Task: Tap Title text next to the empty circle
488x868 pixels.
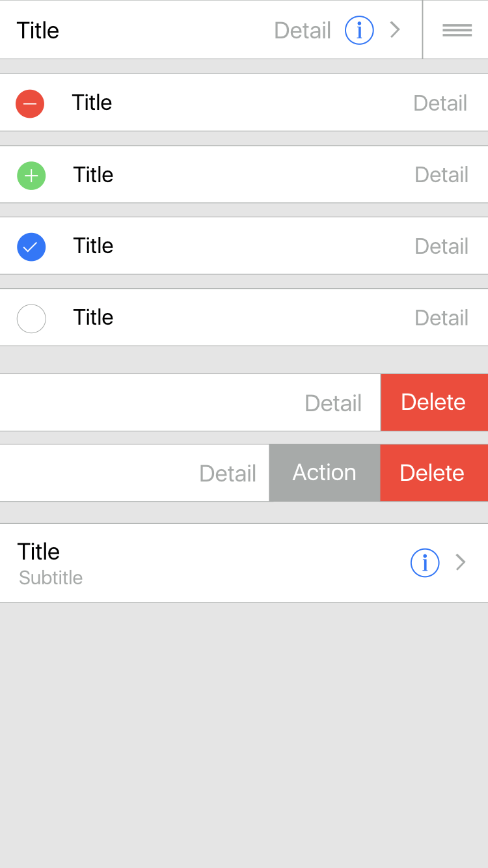Action: coord(93,317)
